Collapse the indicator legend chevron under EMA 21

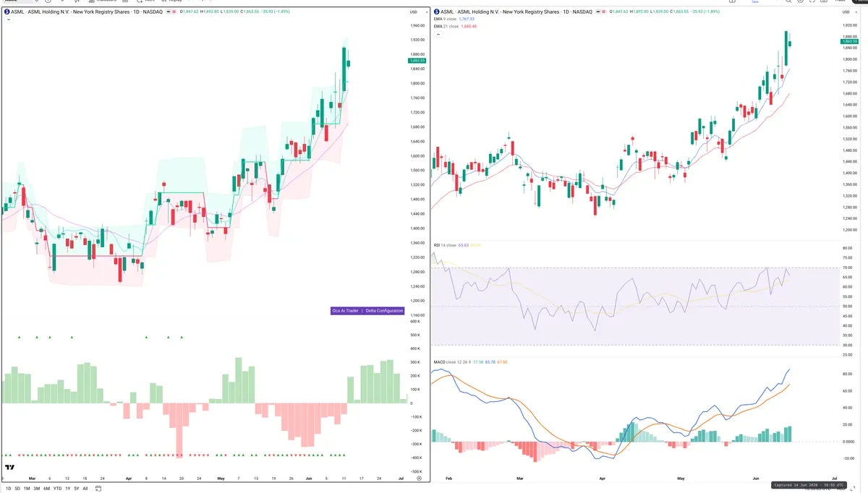pos(438,34)
